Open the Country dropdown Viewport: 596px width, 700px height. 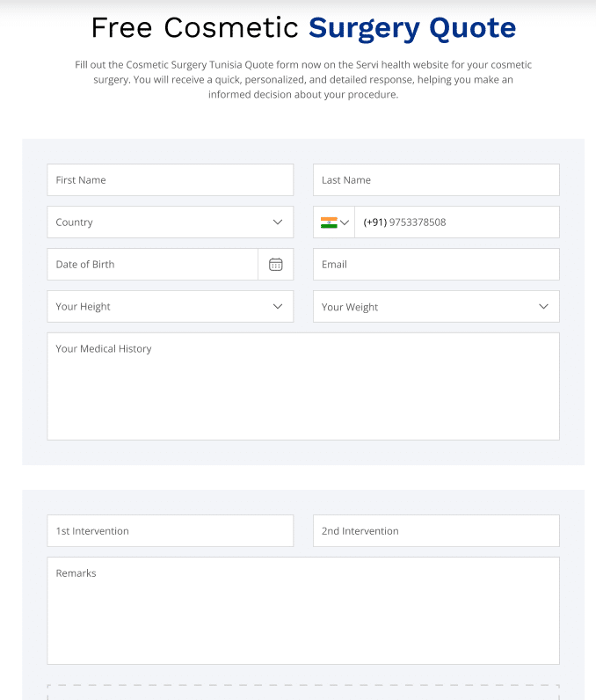click(x=171, y=222)
